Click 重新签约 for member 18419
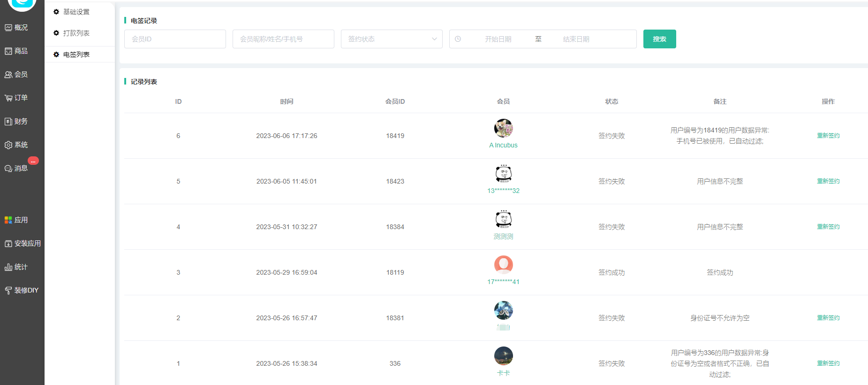The width and height of the screenshot is (868, 385). 828,136
